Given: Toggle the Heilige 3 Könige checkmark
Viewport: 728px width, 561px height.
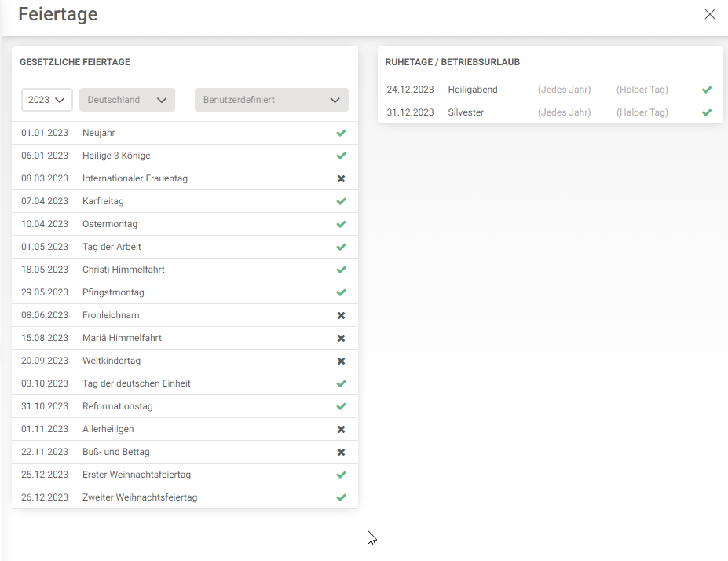Looking at the screenshot, I should point(341,156).
